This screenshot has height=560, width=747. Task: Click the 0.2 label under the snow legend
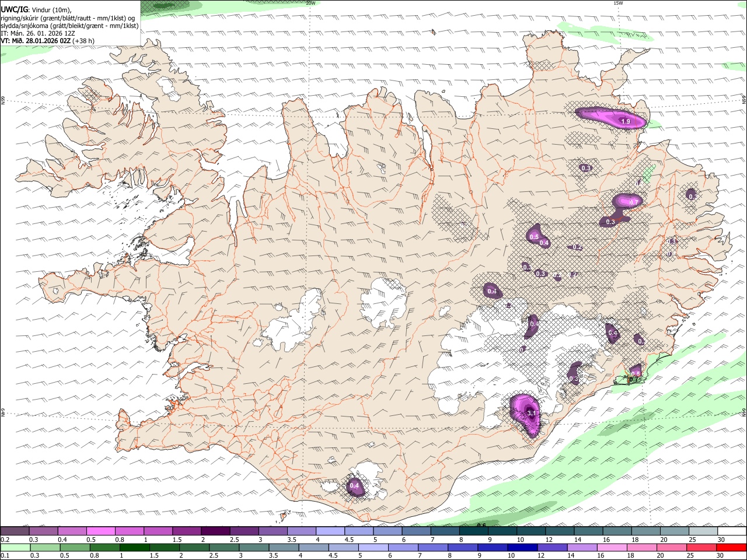point(5,540)
